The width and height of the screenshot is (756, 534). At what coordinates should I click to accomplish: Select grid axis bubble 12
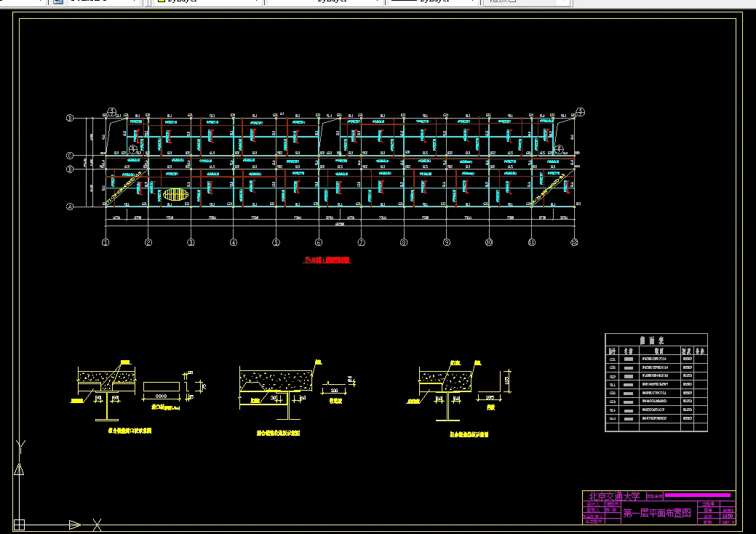(574, 242)
